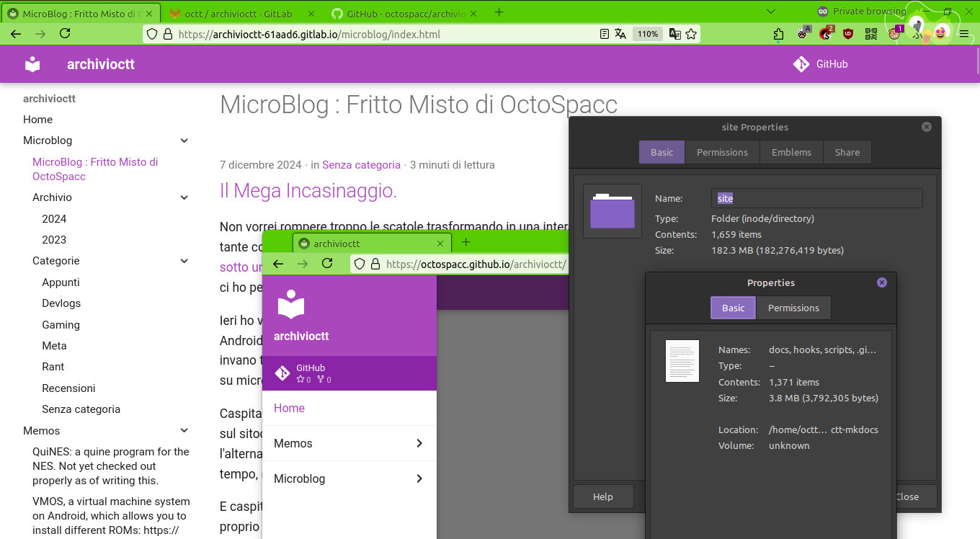The image size is (980, 539).
Task: Reset the 110% zoom level indicator
Action: pos(648,34)
